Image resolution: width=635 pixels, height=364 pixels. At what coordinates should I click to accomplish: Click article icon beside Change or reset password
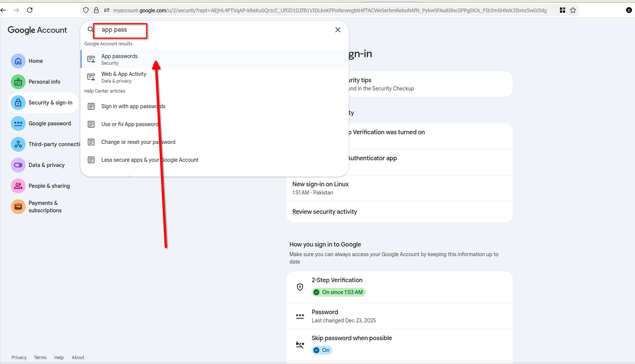[x=91, y=142]
